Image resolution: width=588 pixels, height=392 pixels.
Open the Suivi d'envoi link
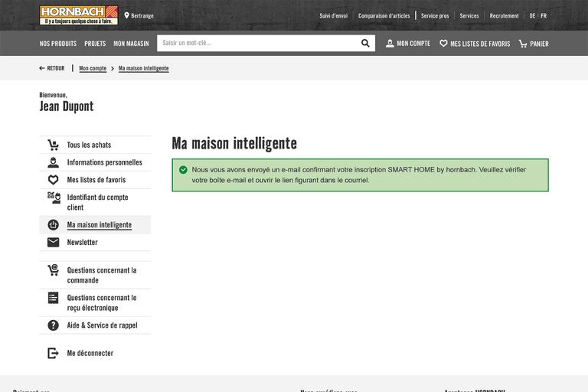click(333, 15)
